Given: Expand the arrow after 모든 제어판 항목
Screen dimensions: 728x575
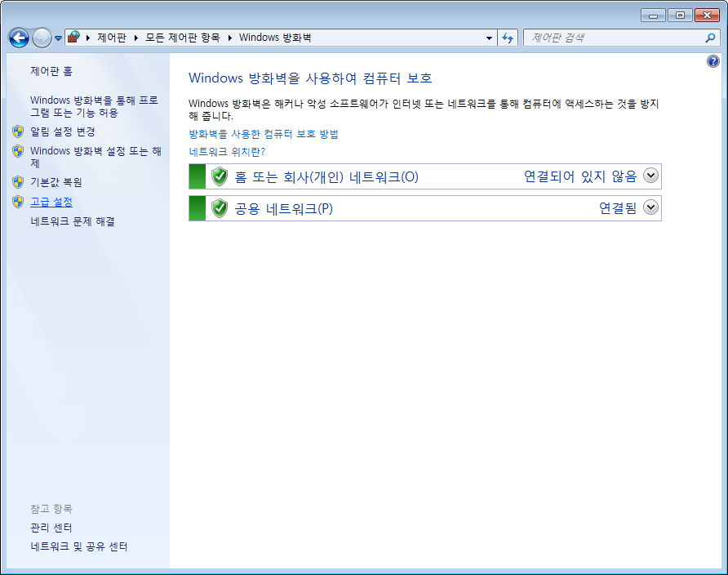Looking at the screenshot, I should click(230, 38).
